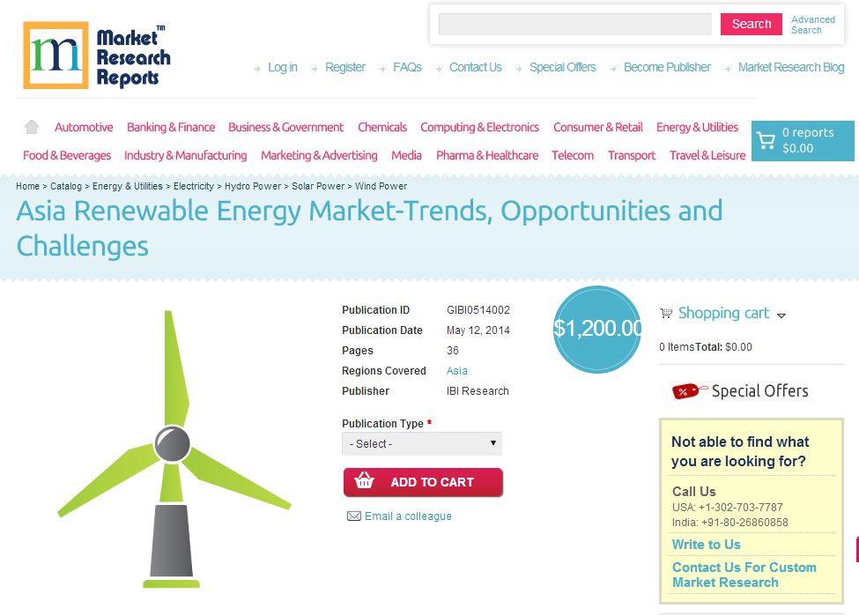
Task: Click the Asia Renewable Energy Market page title
Action: point(369,228)
